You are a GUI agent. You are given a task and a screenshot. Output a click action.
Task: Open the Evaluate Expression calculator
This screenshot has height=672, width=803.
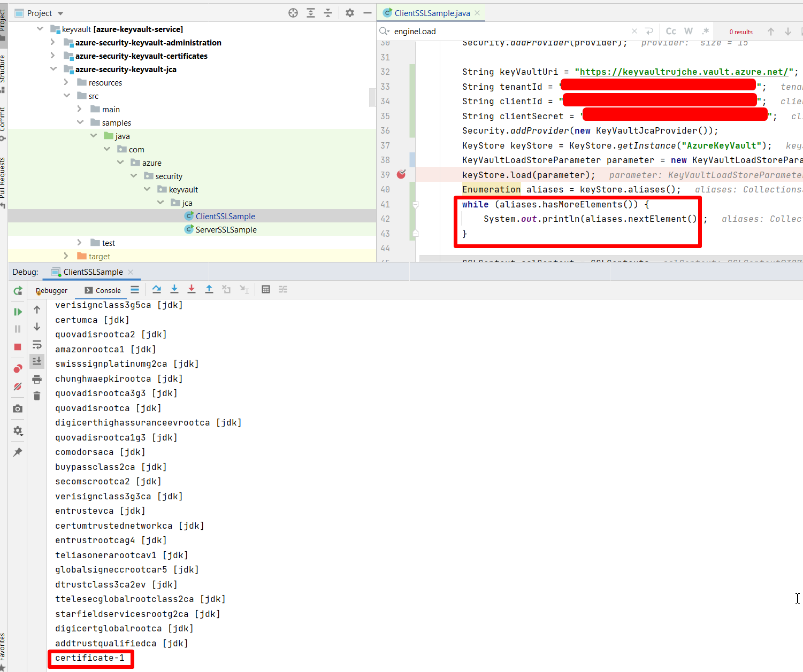(266, 289)
